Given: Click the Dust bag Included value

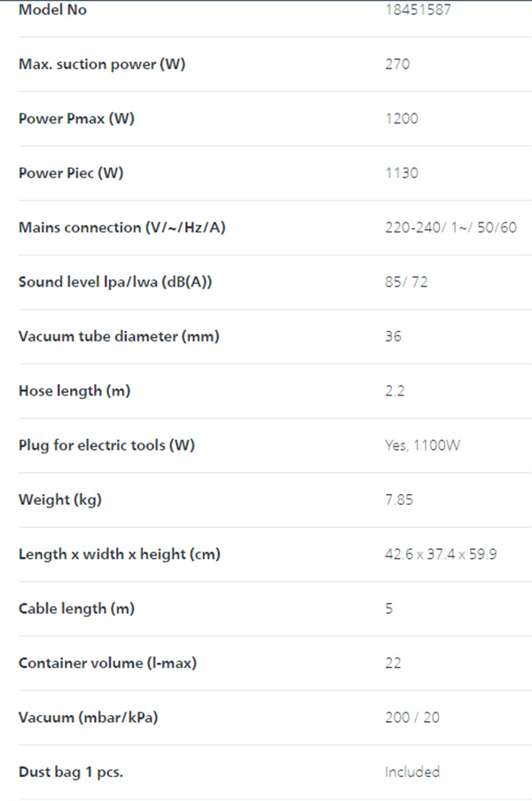Looking at the screenshot, I should [x=412, y=772].
